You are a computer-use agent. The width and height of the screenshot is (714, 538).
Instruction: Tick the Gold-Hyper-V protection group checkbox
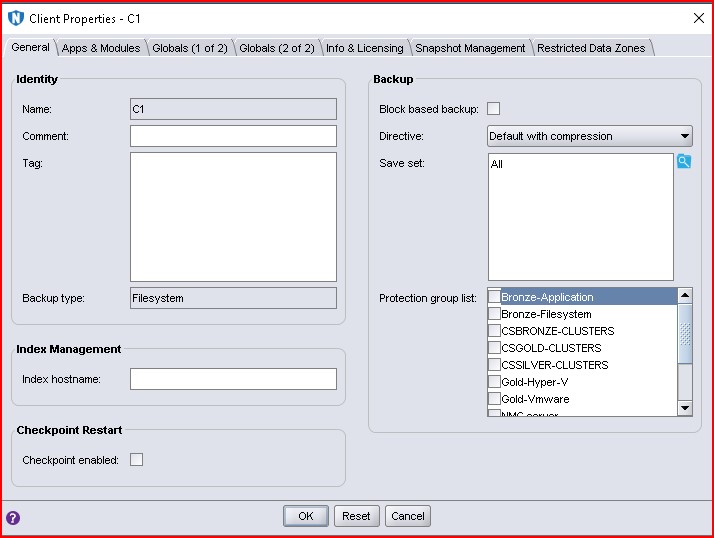[494, 382]
